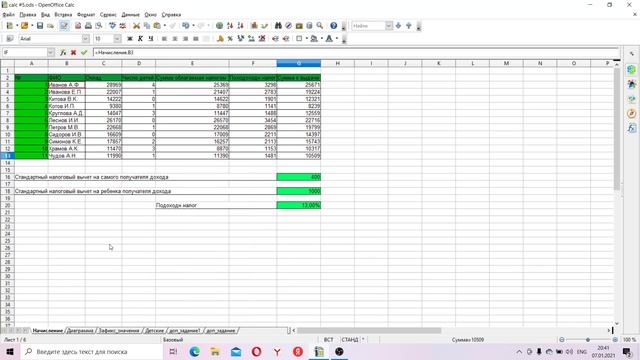640x360 pixels.
Task: Toggle Italic formatting
Action: coord(140,38)
